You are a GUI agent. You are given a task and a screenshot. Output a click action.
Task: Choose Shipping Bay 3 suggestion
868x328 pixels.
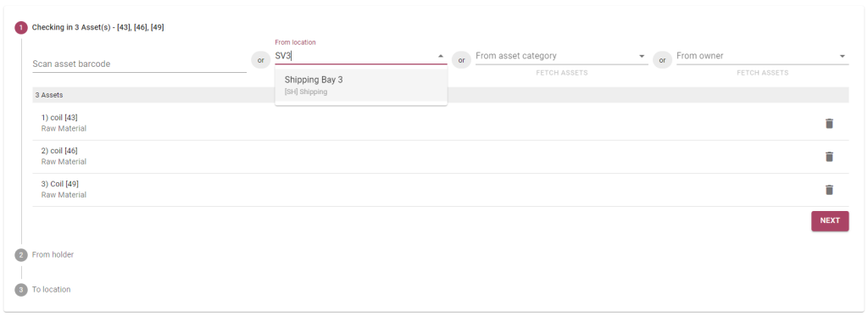[361, 86]
